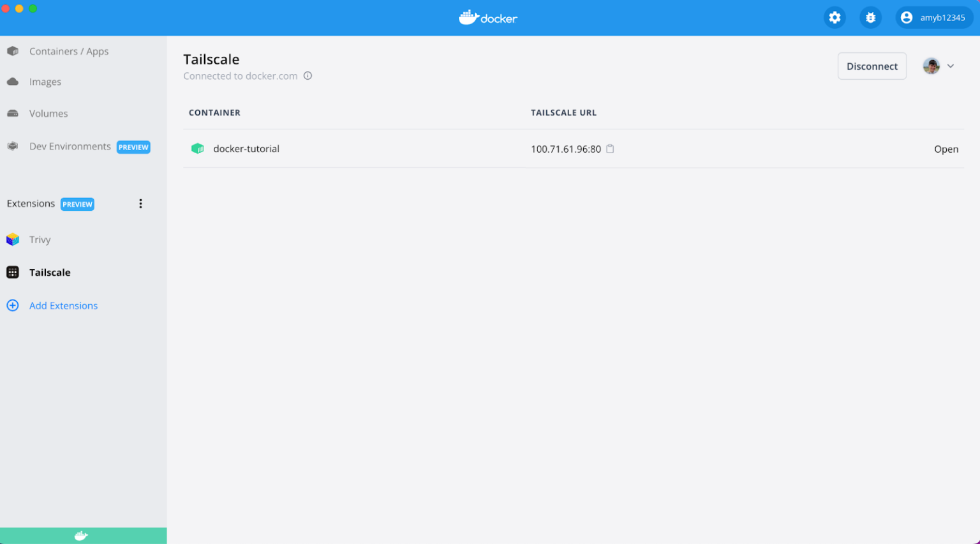The height and width of the screenshot is (544, 980).
Task: Click Add Extensions
Action: [x=63, y=305]
